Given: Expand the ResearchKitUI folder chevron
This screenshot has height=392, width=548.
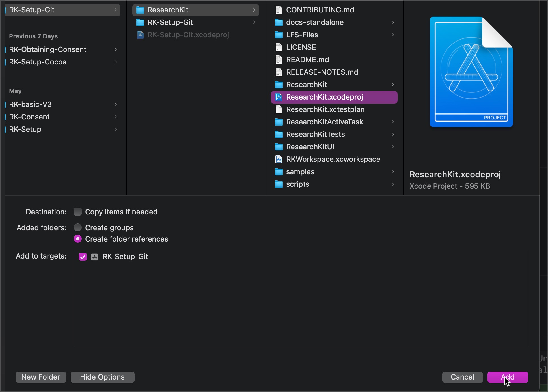Looking at the screenshot, I should point(393,147).
